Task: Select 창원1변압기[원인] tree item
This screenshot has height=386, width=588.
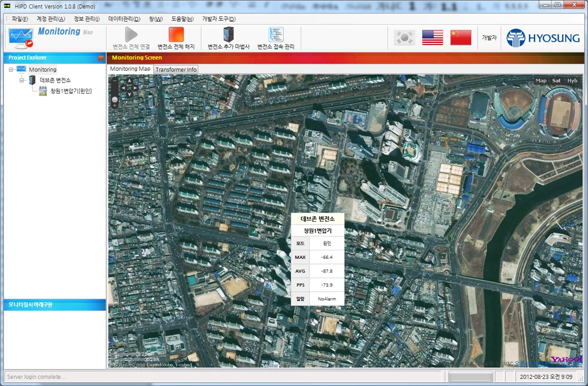Action: coord(71,91)
